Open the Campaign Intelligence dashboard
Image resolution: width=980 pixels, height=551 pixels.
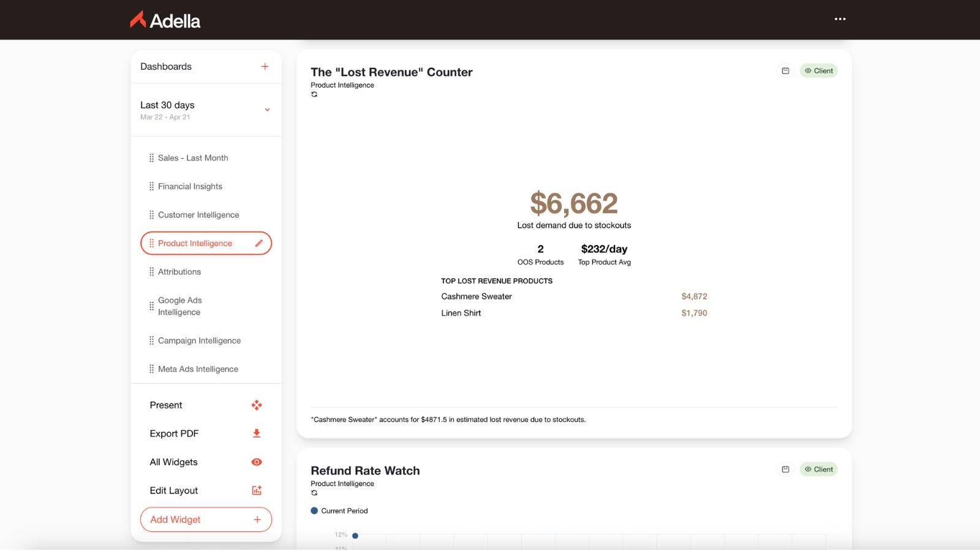[x=199, y=341]
